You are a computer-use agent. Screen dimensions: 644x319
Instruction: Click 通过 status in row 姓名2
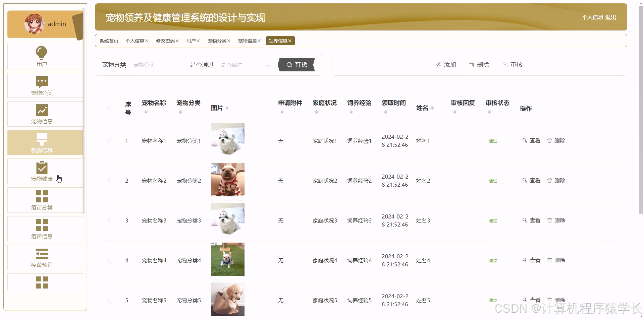click(x=493, y=181)
